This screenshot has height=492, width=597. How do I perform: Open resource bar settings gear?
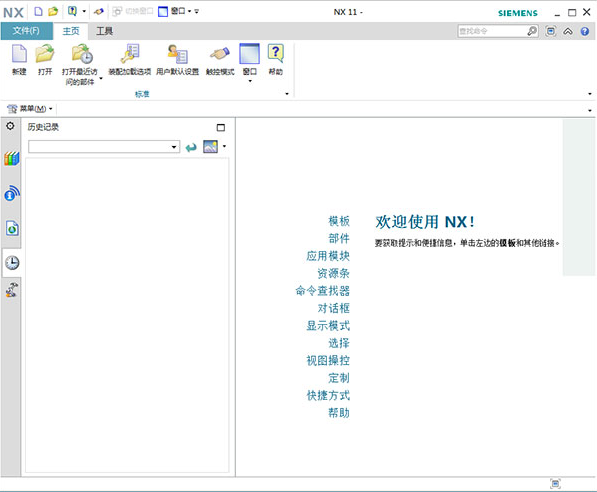pyautogui.click(x=10, y=126)
